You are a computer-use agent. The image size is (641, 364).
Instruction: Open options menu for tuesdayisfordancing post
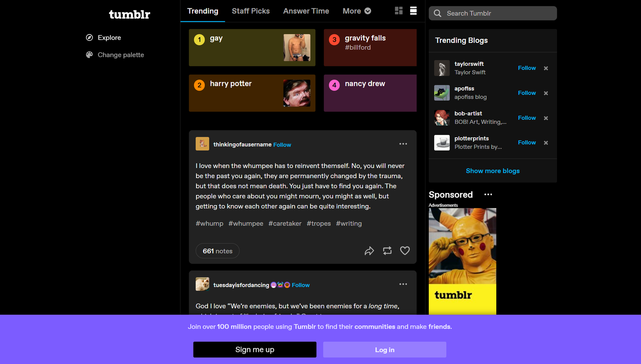tap(403, 284)
